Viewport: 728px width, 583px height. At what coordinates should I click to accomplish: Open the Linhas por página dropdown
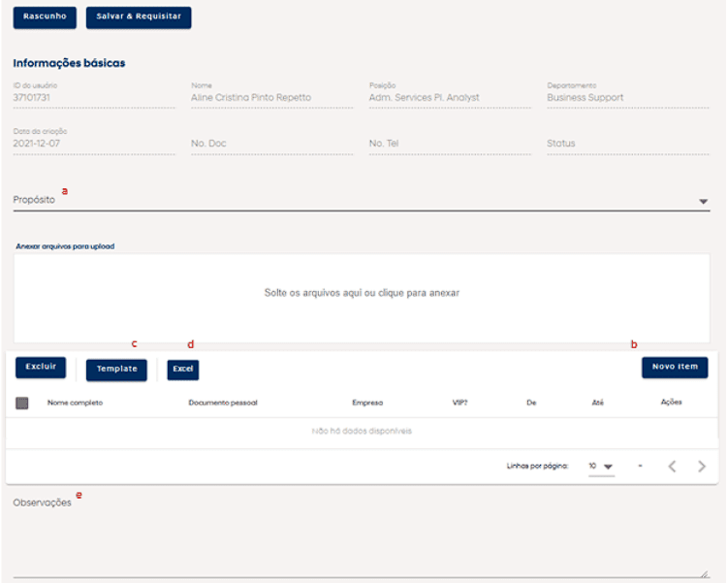602,467
